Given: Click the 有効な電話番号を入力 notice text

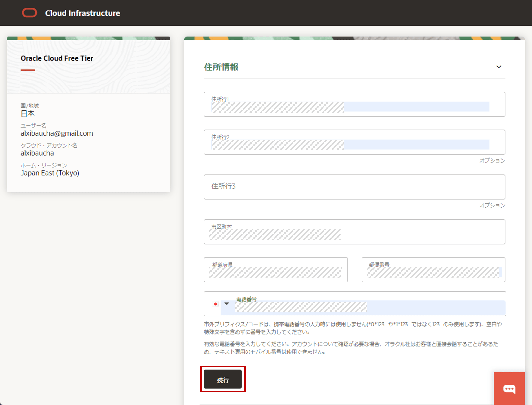Looking at the screenshot, I should [x=351, y=348].
